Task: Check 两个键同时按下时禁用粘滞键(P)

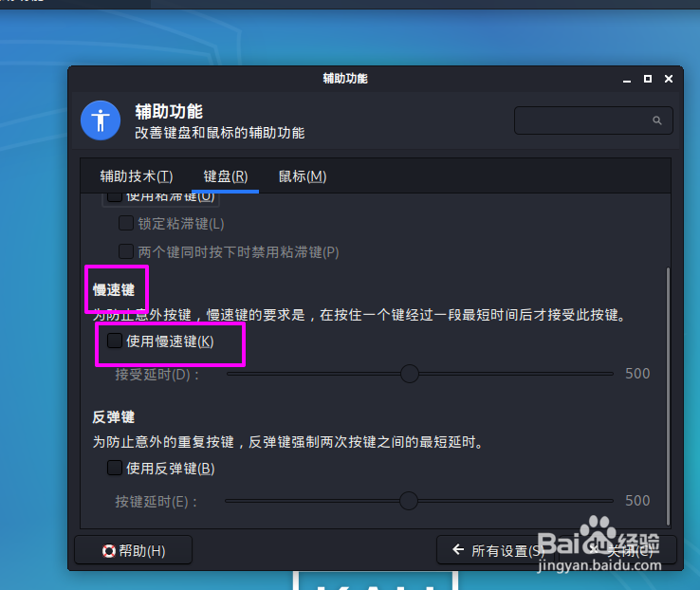Action: [x=126, y=251]
